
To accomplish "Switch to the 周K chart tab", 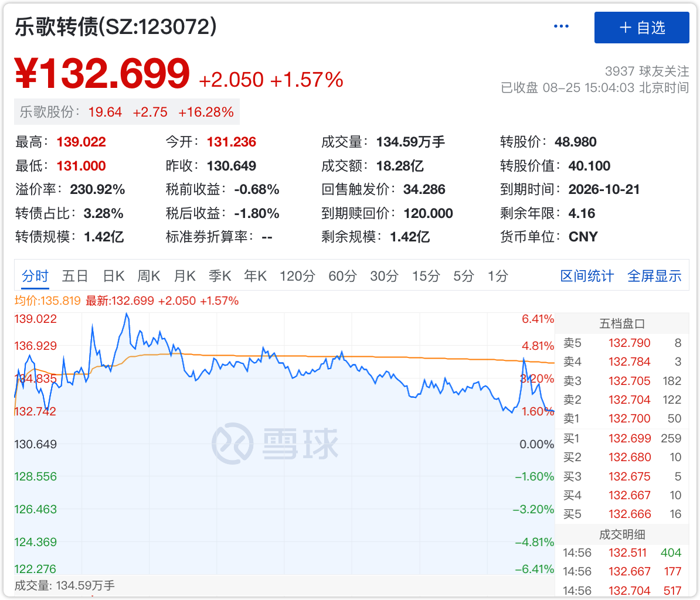I will (x=149, y=276).
